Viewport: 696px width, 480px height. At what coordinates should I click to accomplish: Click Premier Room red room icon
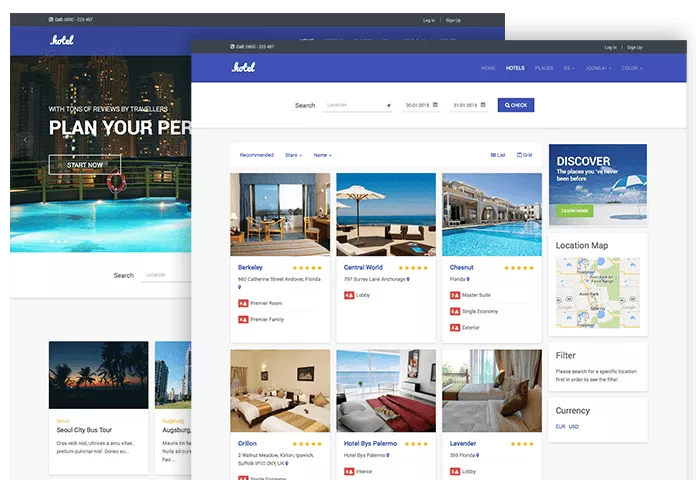pos(243,303)
